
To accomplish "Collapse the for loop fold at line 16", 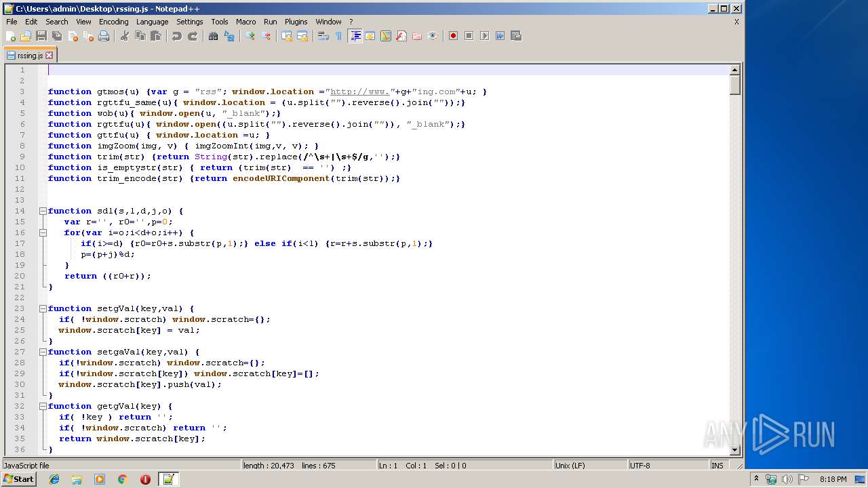I will 43,232.
